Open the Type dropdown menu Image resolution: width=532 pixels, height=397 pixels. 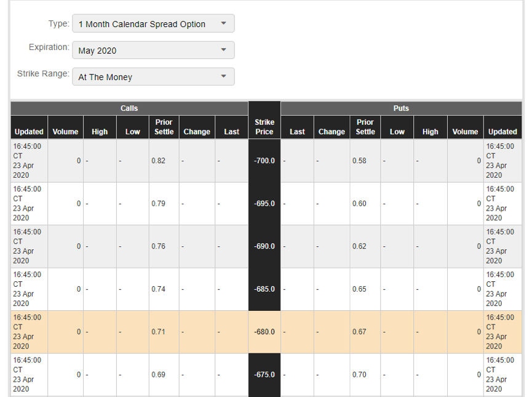click(x=153, y=23)
